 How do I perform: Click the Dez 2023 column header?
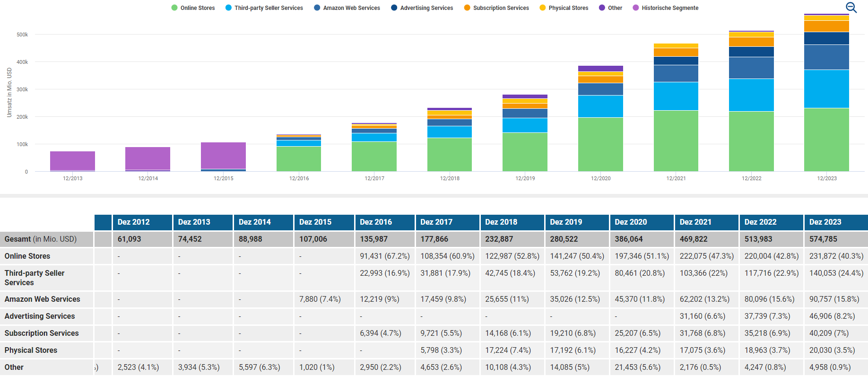pos(836,222)
